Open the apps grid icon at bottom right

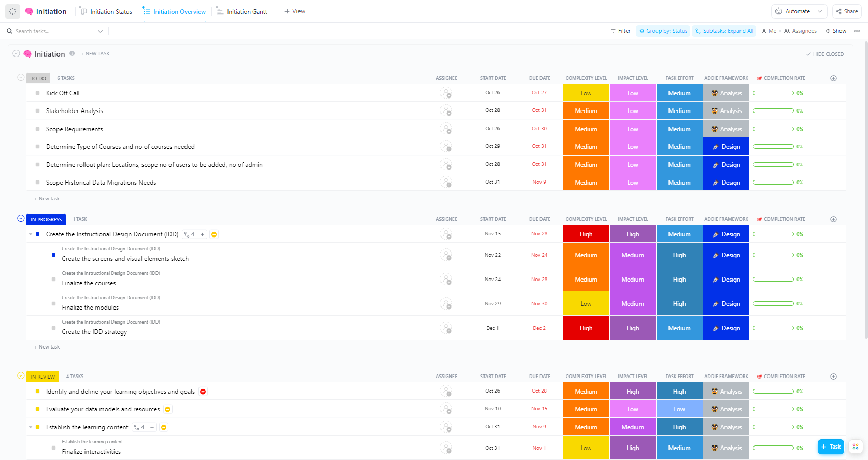pyautogui.click(x=856, y=447)
